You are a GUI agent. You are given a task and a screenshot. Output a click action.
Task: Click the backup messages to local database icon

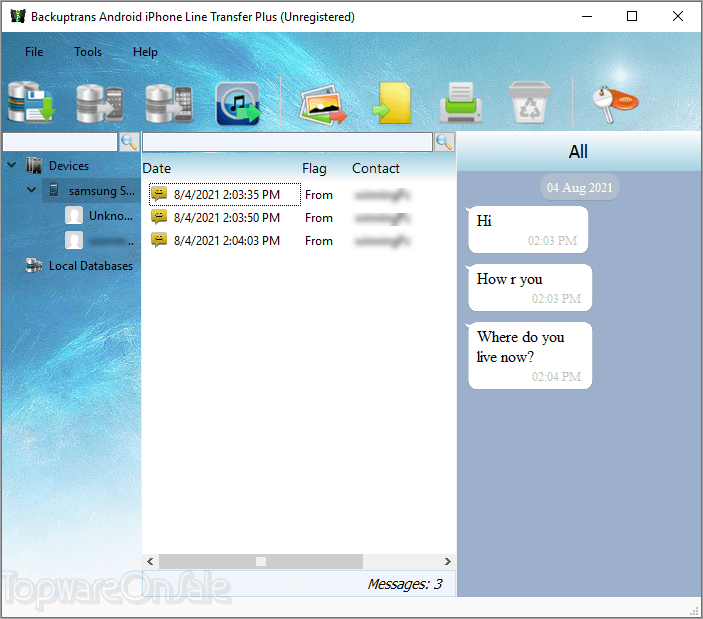click(31, 102)
